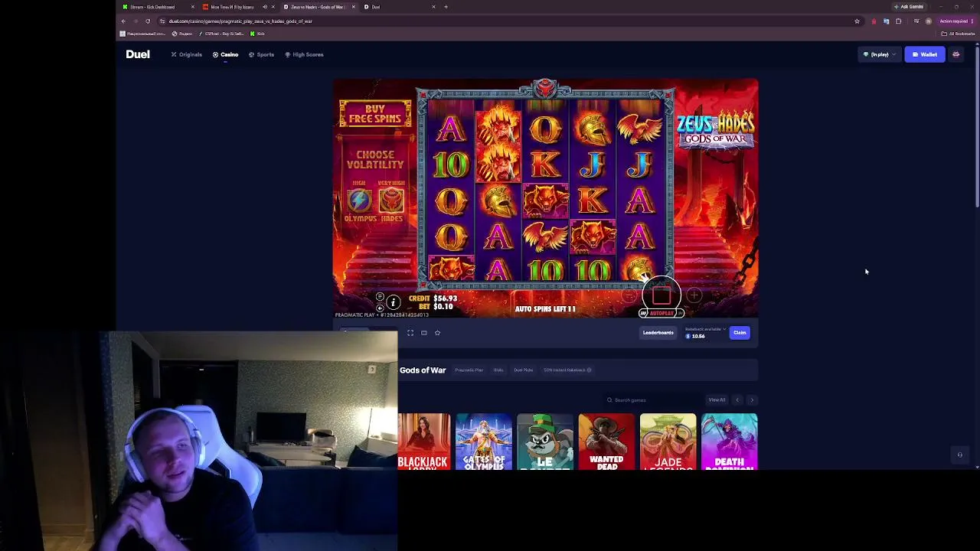The width and height of the screenshot is (980, 551).
Task: Open the Kick bookmark
Action: coord(257,34)
